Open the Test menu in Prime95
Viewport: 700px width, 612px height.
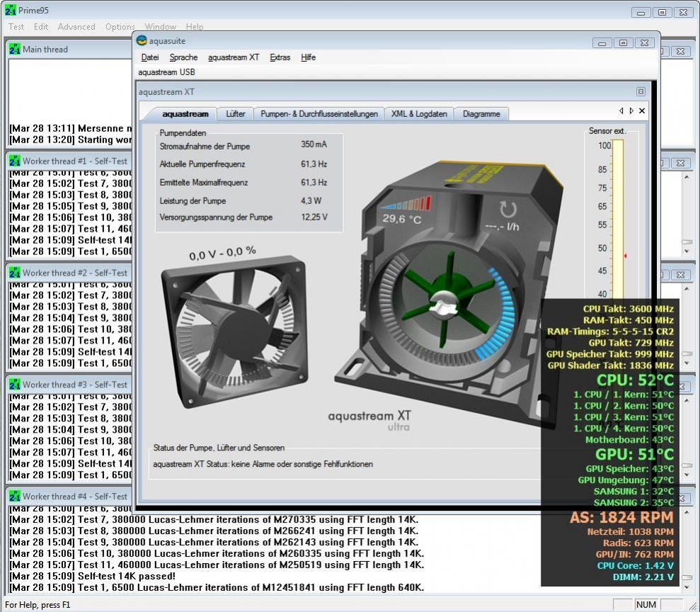pos(16,27)
